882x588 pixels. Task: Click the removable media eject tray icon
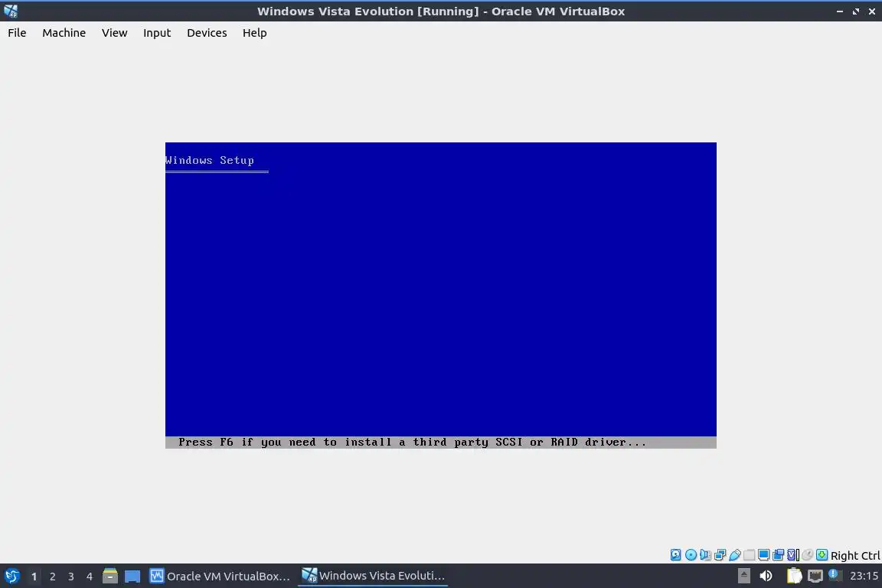tap(743, 576)
